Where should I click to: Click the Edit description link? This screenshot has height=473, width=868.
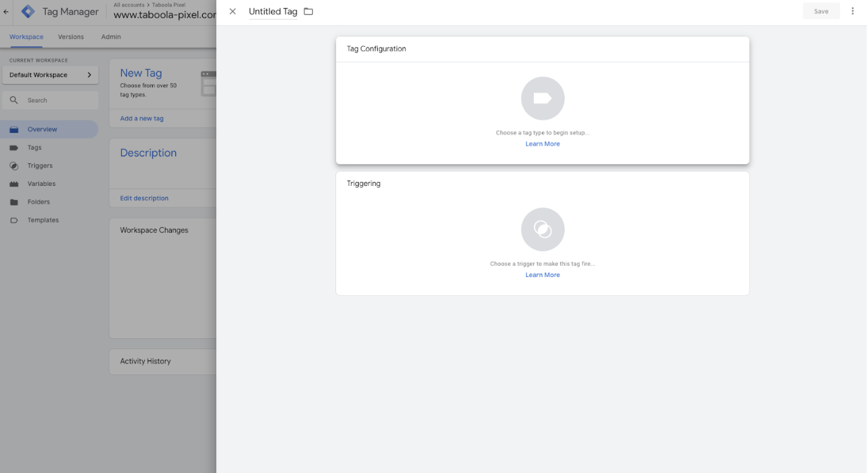coord(144,198)
